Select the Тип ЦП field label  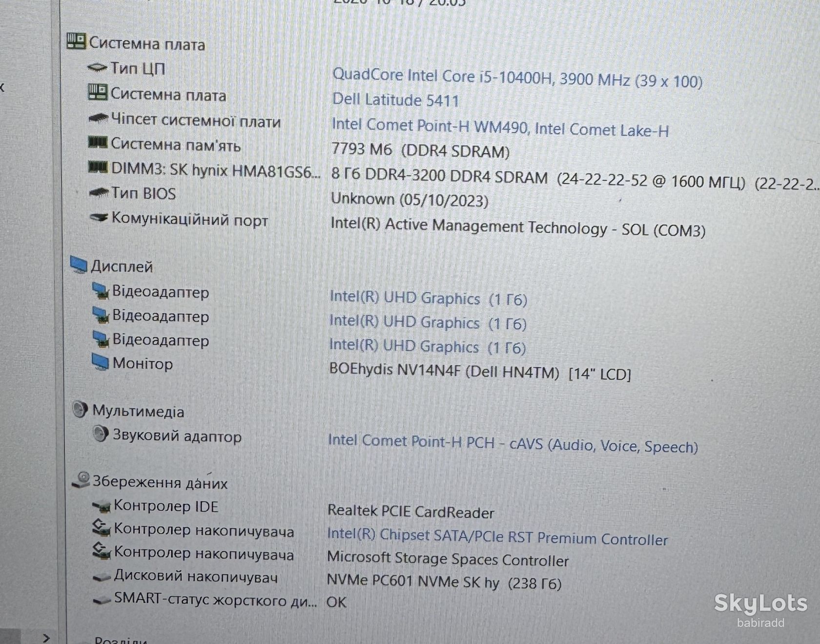pyautogui.click(x=138, y=68)
